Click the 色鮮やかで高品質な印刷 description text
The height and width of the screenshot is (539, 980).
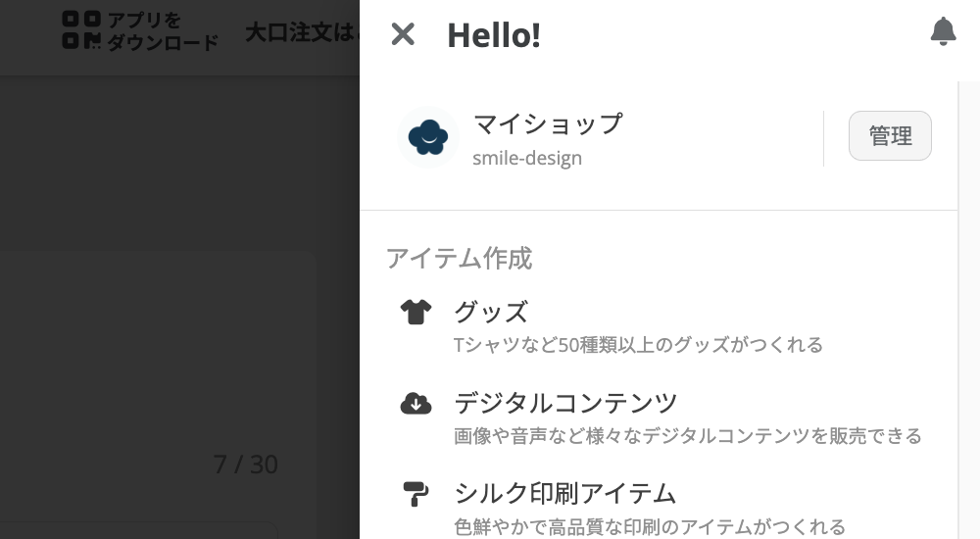tap(650, 526)
